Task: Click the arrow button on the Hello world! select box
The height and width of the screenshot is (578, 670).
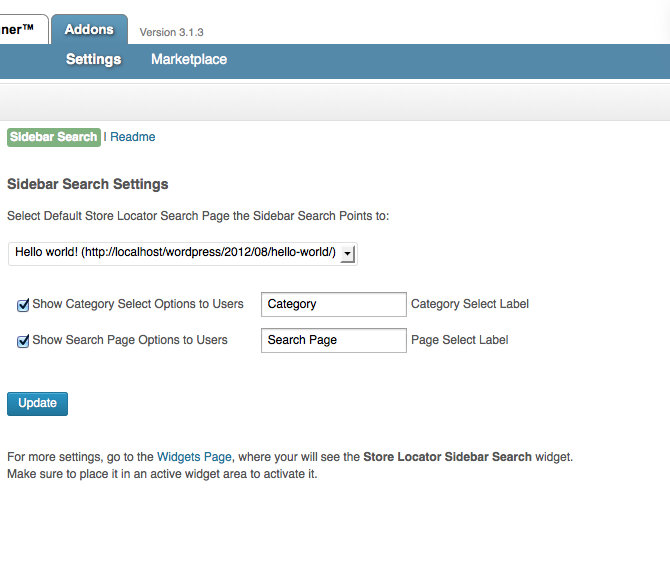Action: tap(347, 254)
